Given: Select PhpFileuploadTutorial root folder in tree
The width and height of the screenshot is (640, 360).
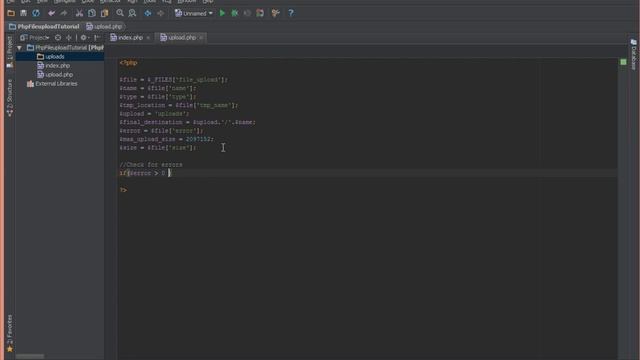Looking at the screenshot, I should coord(65,48).
